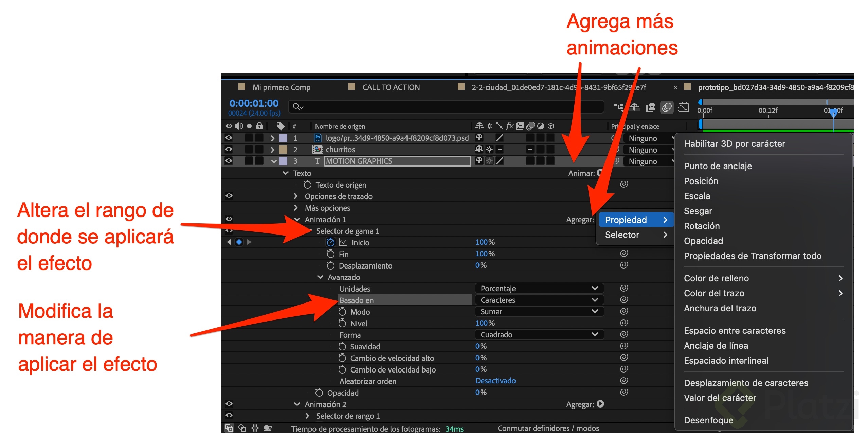Image resolution: width=868 pixels, height=433 pixels.
Task: Click the composition mini-flowchart icon
Action: tap(618, 107)
